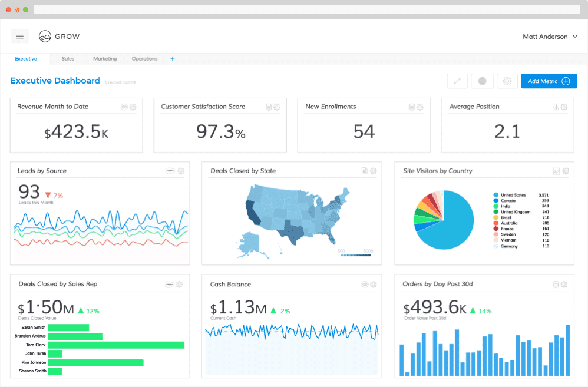
Task: Open the Marketing tab
Action: point(105,59)
